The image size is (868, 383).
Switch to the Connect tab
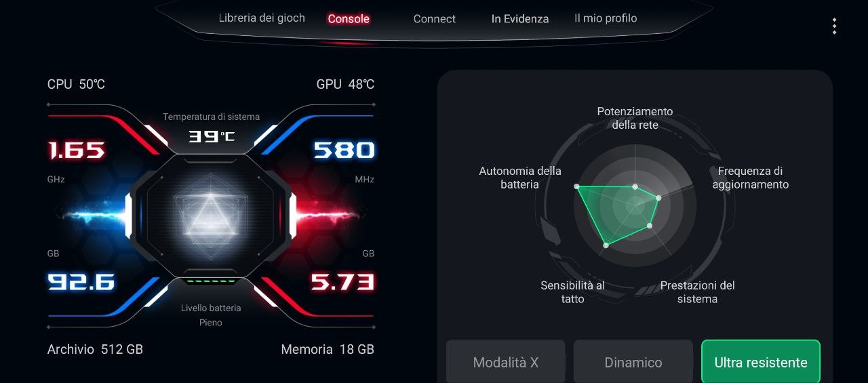click(x=435, y=19)
